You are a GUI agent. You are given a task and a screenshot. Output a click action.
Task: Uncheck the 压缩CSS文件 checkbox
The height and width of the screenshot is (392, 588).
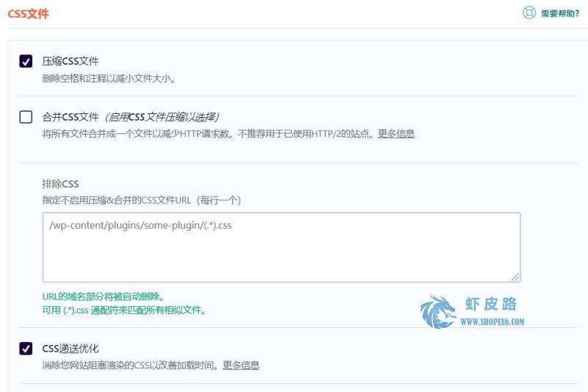tap(26, 61)
